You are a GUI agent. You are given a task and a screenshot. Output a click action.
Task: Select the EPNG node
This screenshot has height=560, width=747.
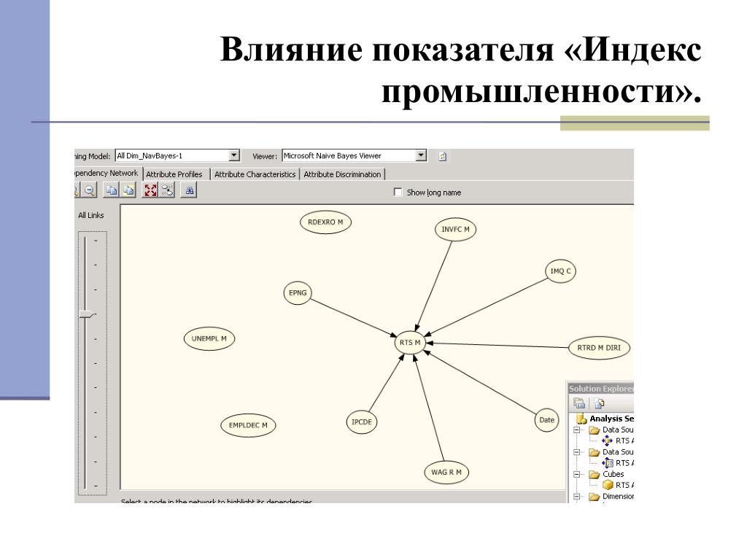coord(298,293)
